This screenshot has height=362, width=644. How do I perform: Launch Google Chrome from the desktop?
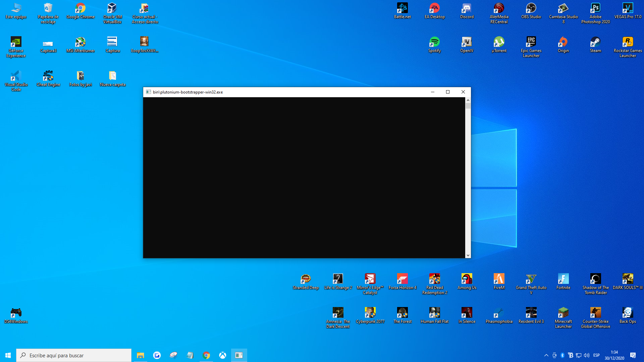pos(80,11)
